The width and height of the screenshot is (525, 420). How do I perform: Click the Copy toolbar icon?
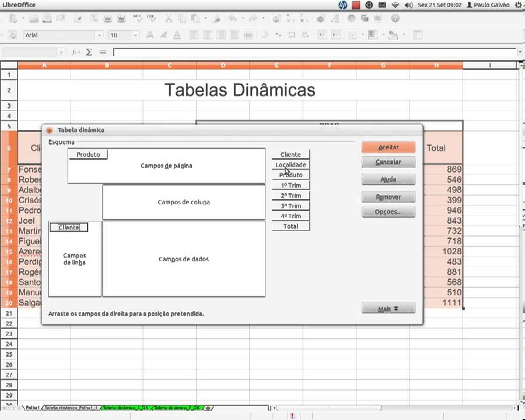[x=182, y=19]
